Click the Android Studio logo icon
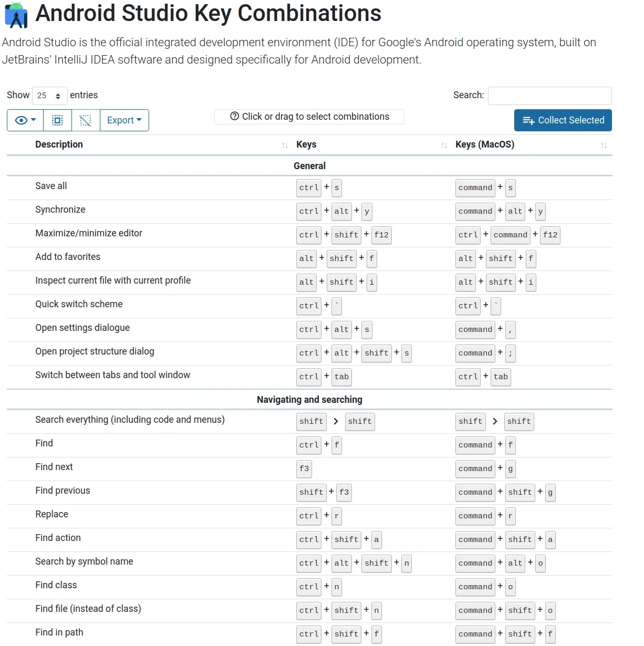Screen dimensions: 644x646 [x=16, y=15]
